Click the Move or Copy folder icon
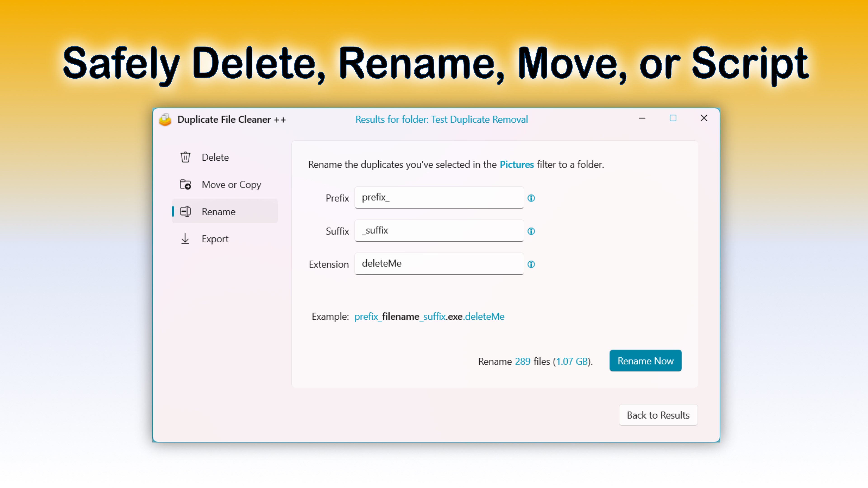Image resolution: width=868 pixels, height=488 pixels. (x=185, y=185)
